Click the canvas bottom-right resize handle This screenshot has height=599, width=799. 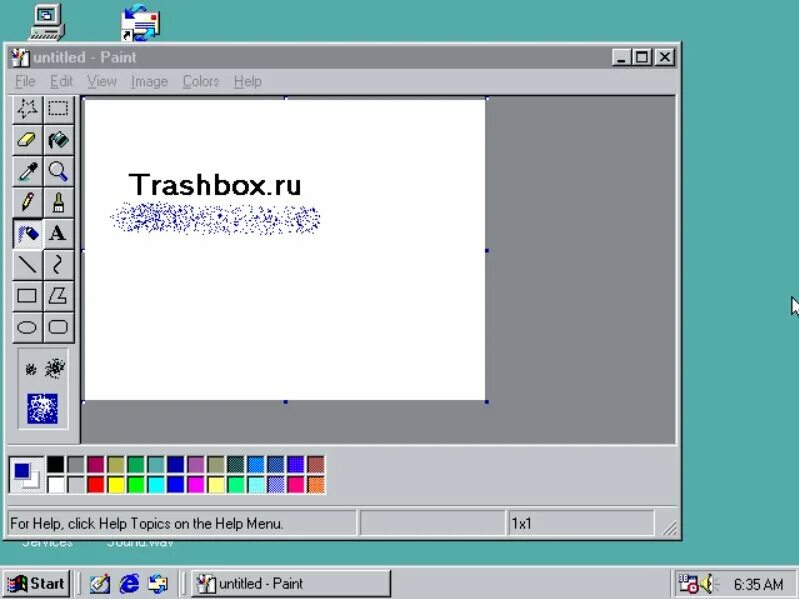tap(487, 402)
